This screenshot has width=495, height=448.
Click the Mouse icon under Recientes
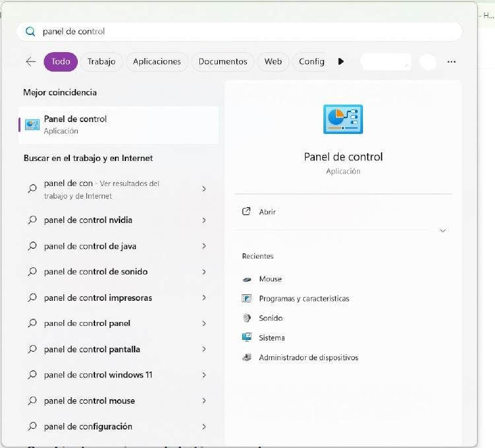[x=247, y=279]
